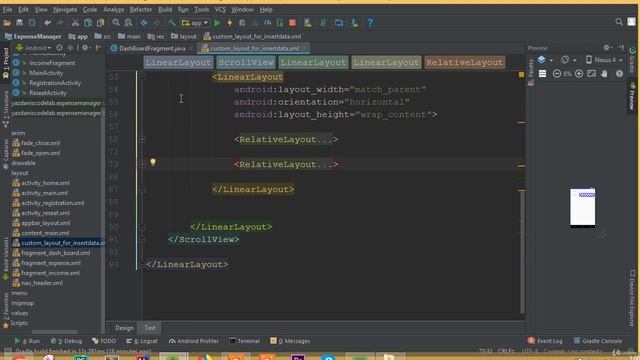The width and height of the screenshot is (640, 360).
Task: Click the ScrollView breadcrumb
Action: pos(246,62)
